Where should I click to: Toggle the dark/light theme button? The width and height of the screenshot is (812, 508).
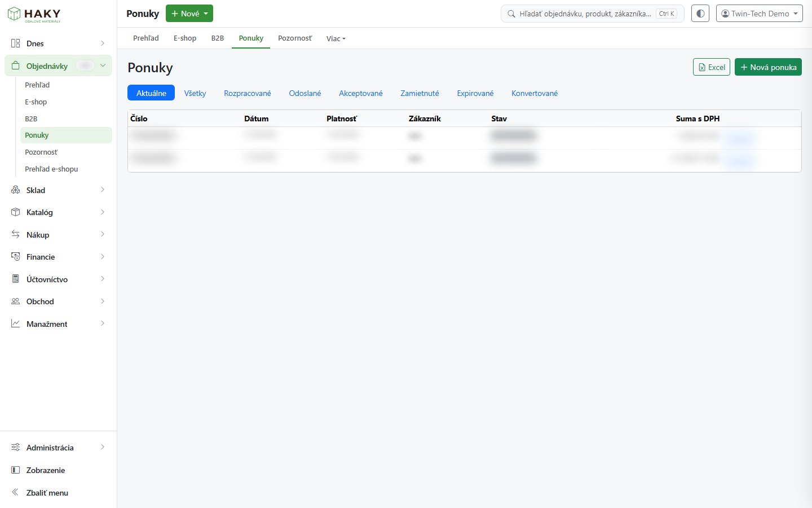click(700, 14)
